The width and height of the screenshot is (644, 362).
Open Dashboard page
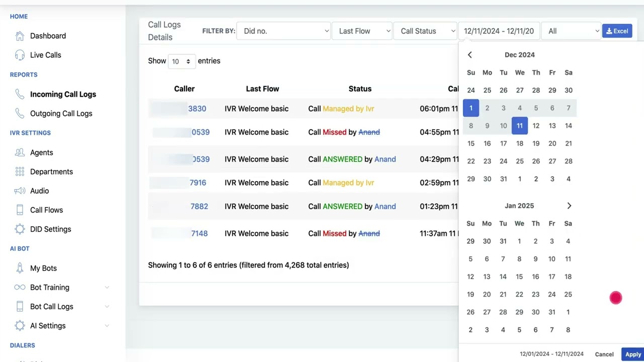48,36
